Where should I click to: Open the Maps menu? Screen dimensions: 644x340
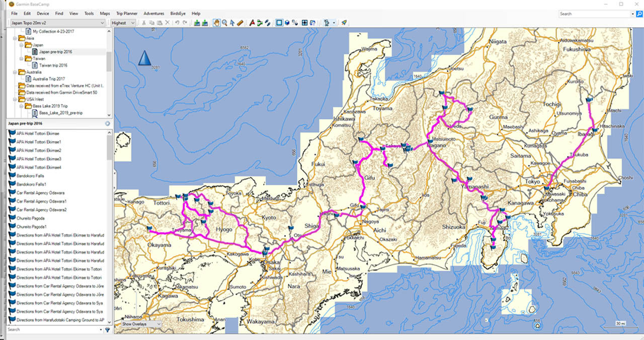105,14
